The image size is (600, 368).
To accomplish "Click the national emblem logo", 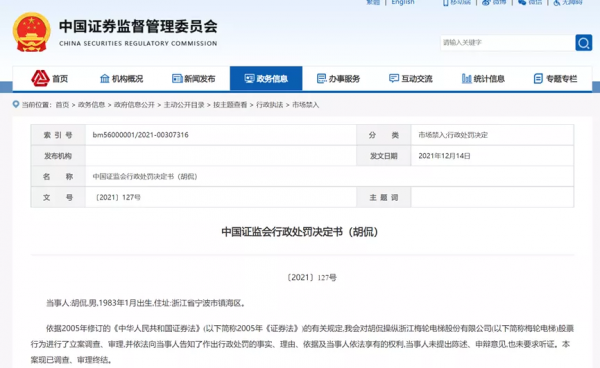I will (x=31, y=32).
